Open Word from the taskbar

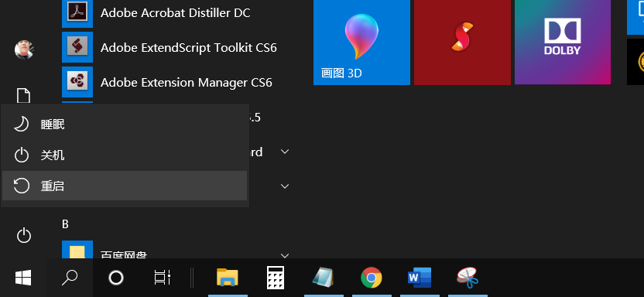420,278
